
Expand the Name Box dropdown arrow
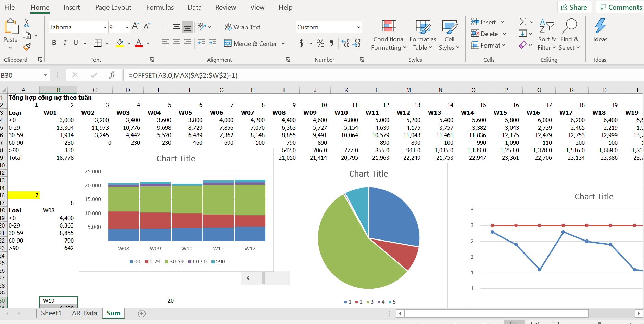point(45,75)
